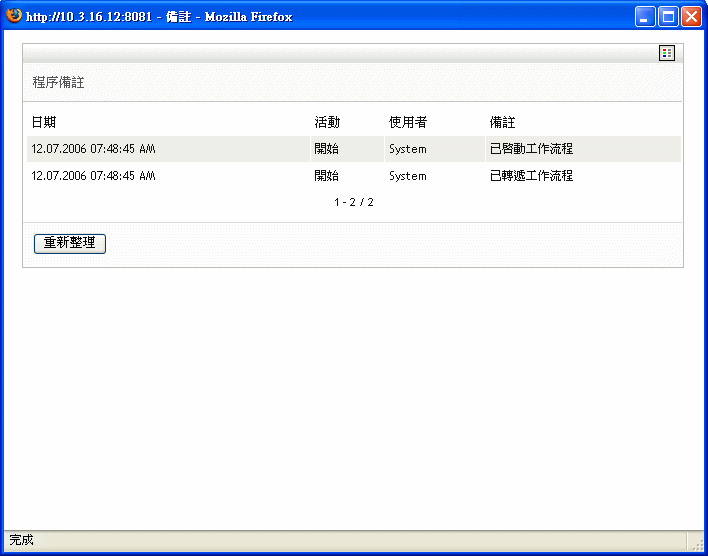Click the Firefox logo in title bar
The image size is (708, 556).
click(14, 16)
